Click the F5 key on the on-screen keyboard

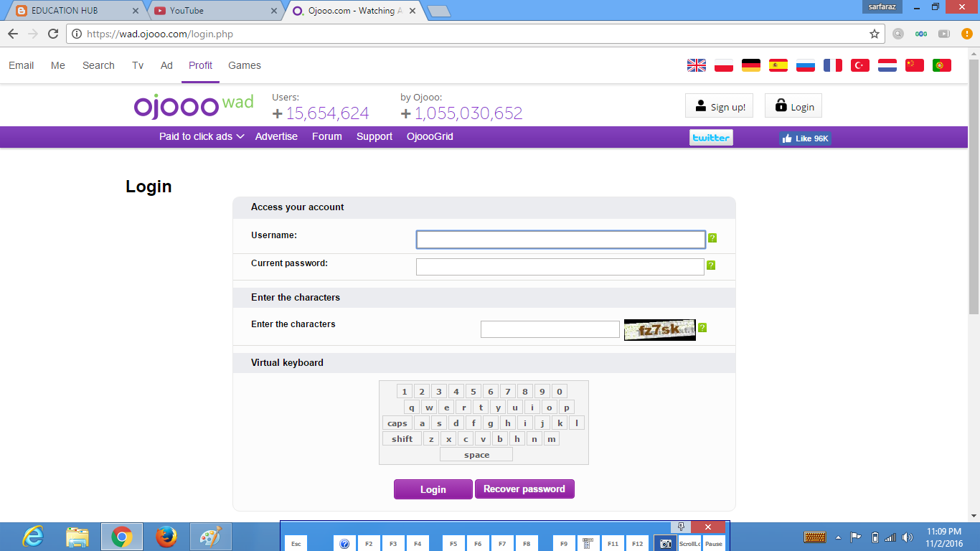(453, 544)
